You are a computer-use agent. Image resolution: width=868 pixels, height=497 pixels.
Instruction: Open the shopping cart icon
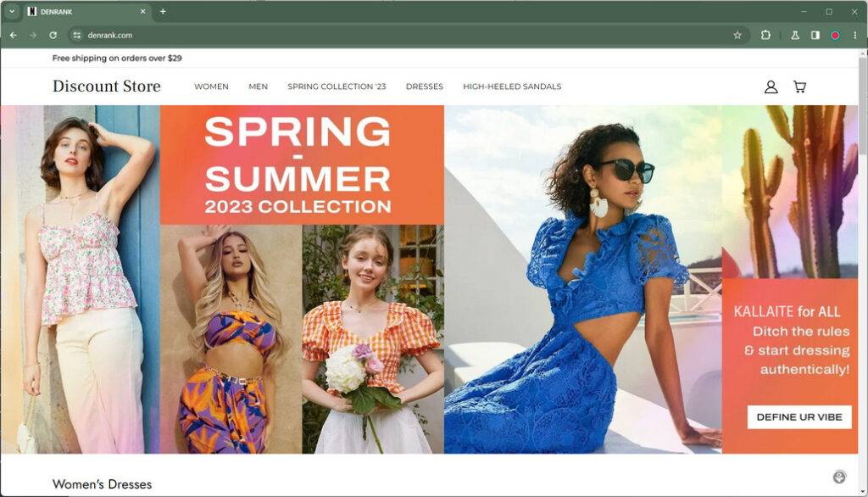pyautogui.click(x=799, y=87)
